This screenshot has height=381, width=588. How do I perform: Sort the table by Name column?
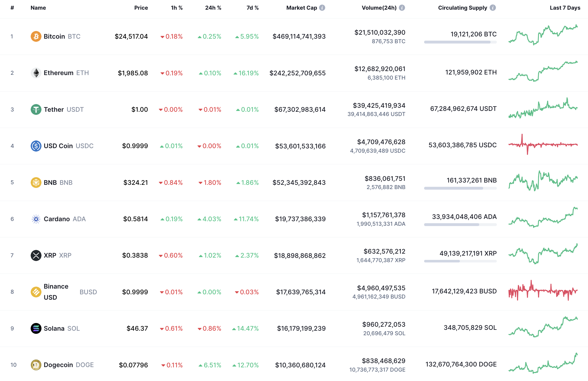pyautogui.click(x=38, y=8)
